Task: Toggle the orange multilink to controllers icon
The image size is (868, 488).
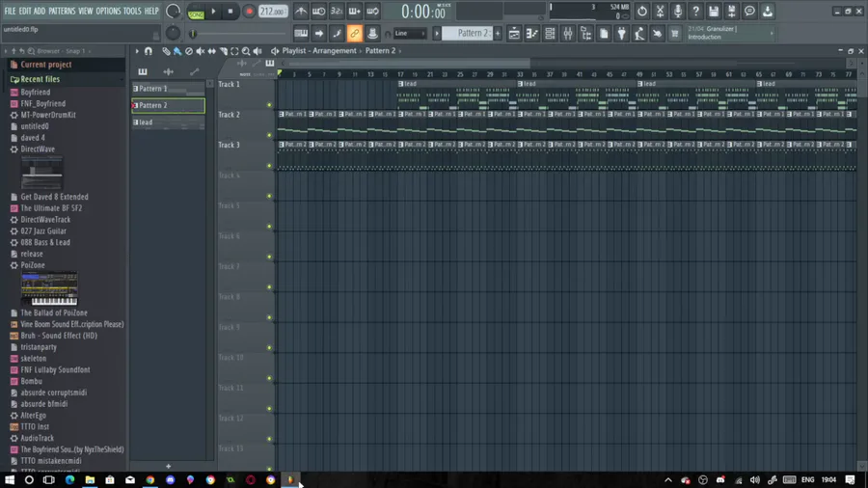Action: [354, 33]
